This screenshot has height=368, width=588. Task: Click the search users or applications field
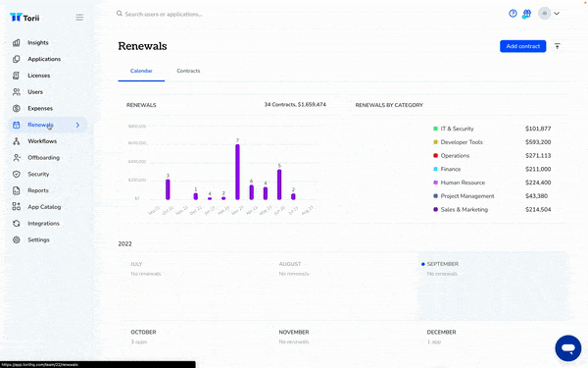click(164, 14)
